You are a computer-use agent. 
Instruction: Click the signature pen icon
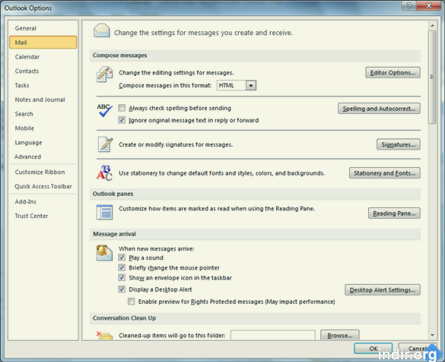[105, 144]
